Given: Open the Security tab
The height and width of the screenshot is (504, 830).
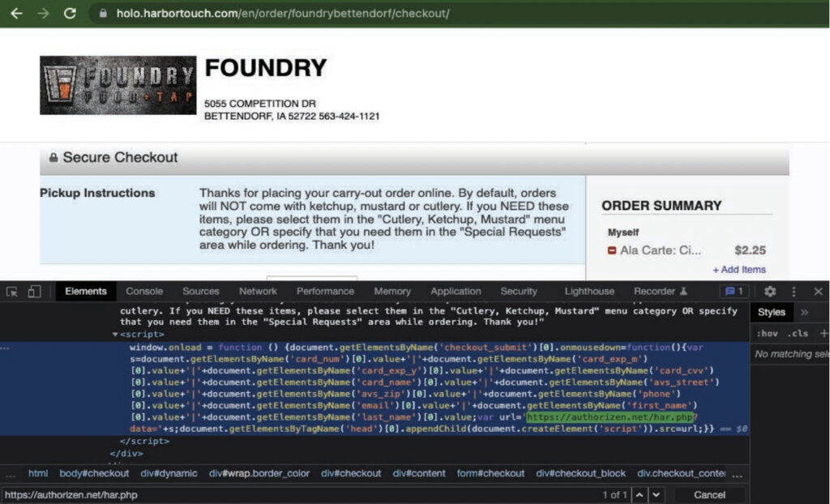Looking at the screenshot, I should (519, 291).
